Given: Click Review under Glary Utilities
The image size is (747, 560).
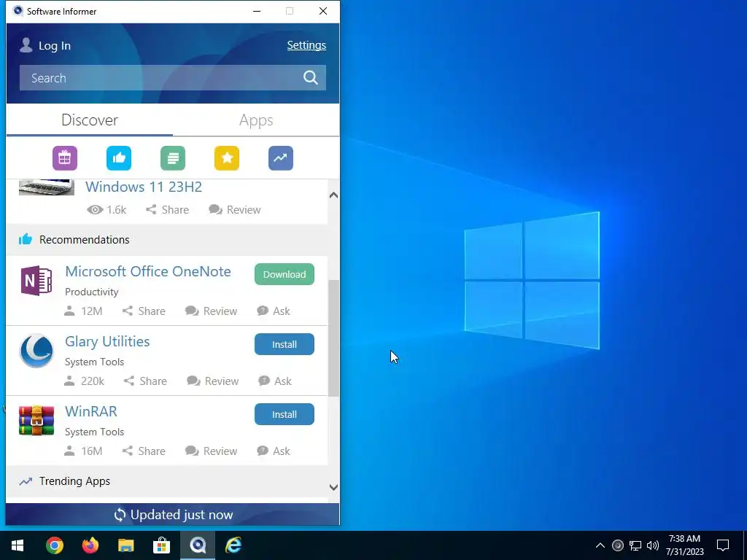Looking at the screenshot, I should (212, 381).
